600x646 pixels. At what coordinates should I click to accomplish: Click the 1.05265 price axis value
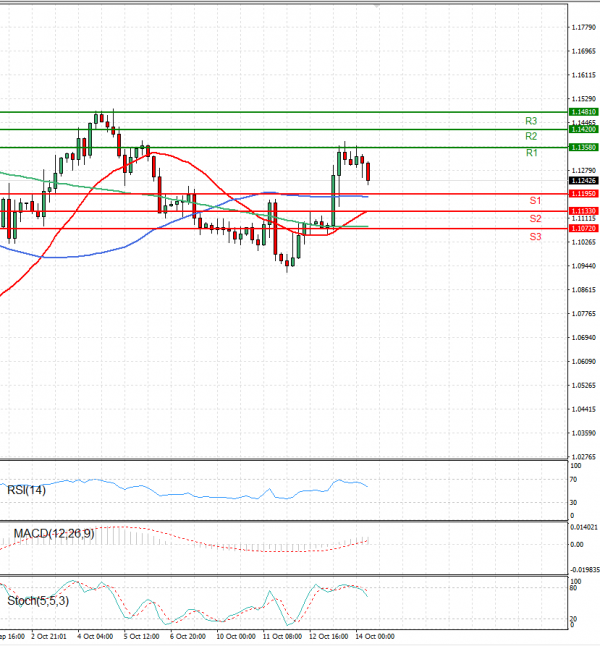tap(584, 386)
